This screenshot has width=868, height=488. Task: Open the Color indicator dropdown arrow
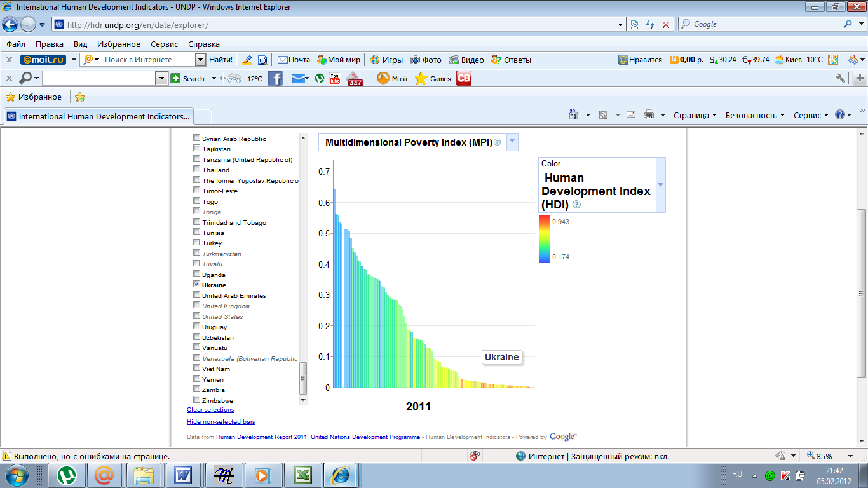pos(660,185)
